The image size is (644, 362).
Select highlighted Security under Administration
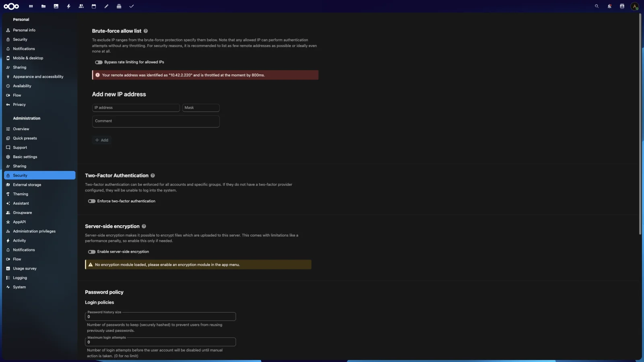pyautogui.click(x=40, y=175)
